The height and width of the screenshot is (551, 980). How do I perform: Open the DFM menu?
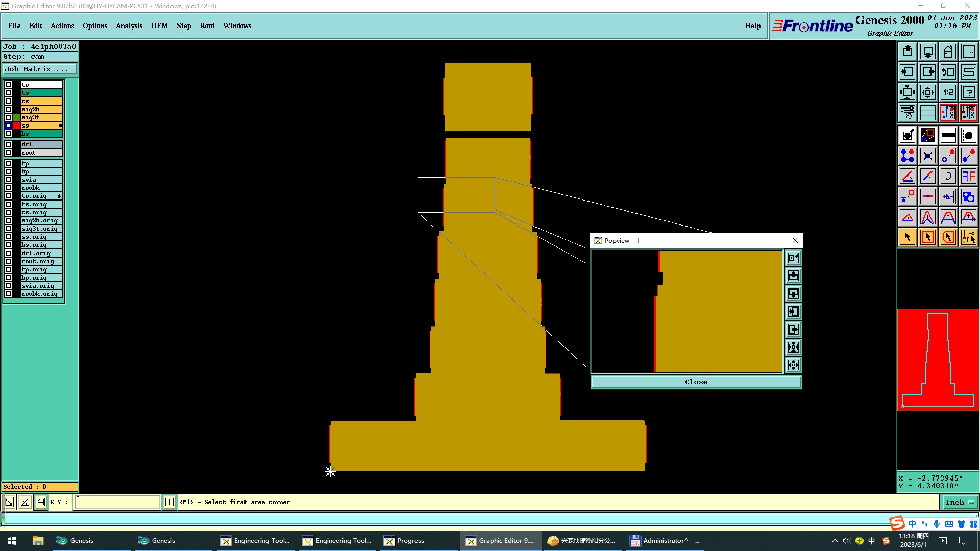tap(159, 26)
